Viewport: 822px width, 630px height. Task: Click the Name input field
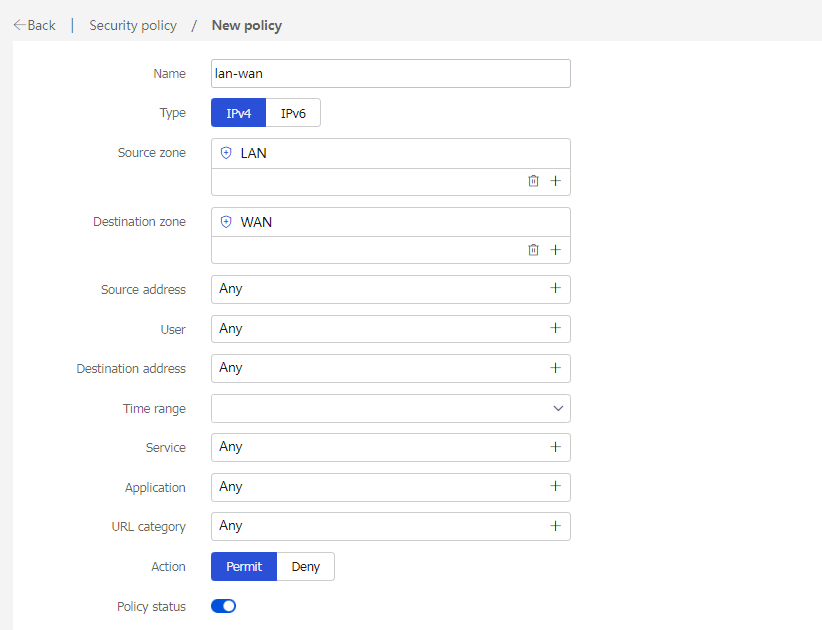coord(391,73)
